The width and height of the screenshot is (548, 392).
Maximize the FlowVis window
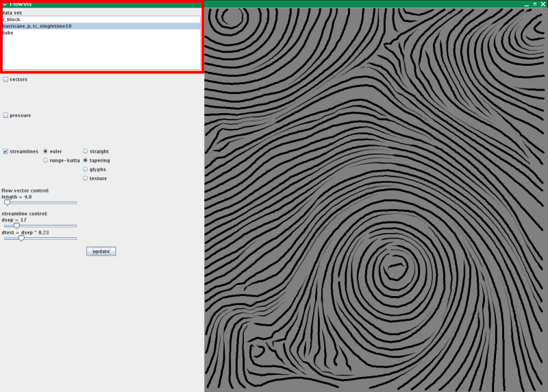(x=534, y=3)
